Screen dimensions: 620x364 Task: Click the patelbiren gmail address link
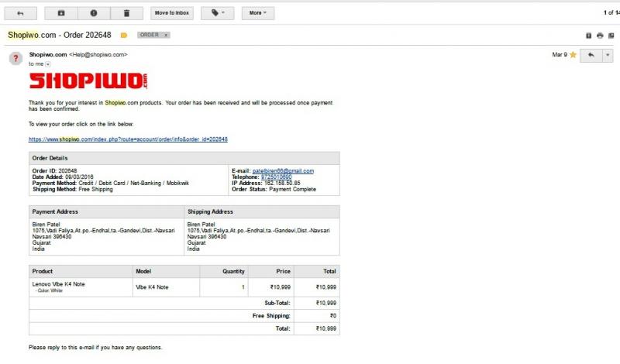(x=283, y=170)
